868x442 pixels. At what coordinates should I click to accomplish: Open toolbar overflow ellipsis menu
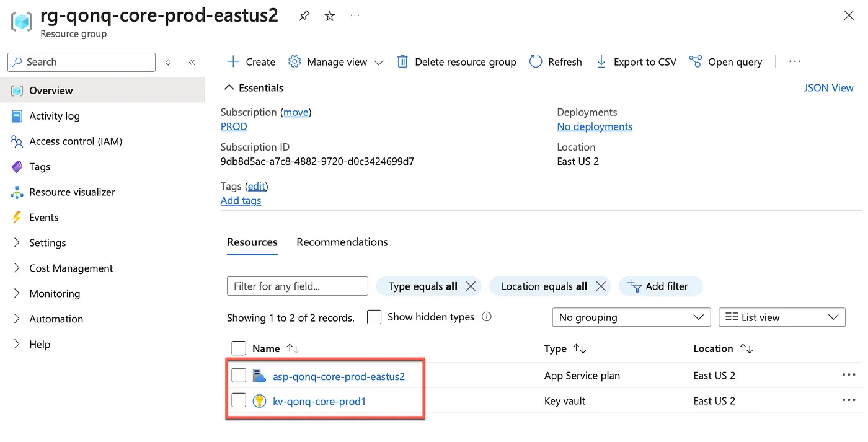point(795,61)
